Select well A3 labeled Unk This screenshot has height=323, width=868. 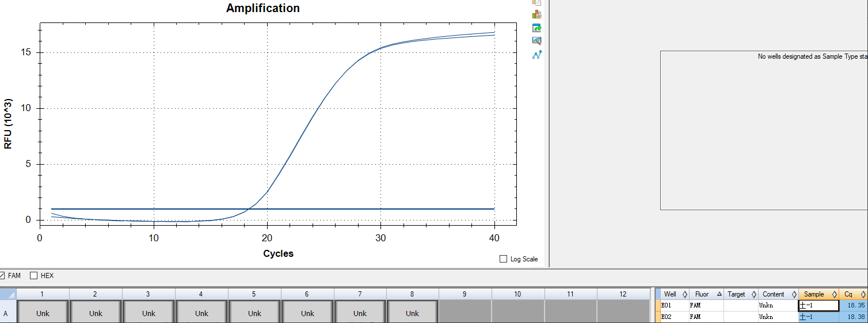[x=149, y=313]
